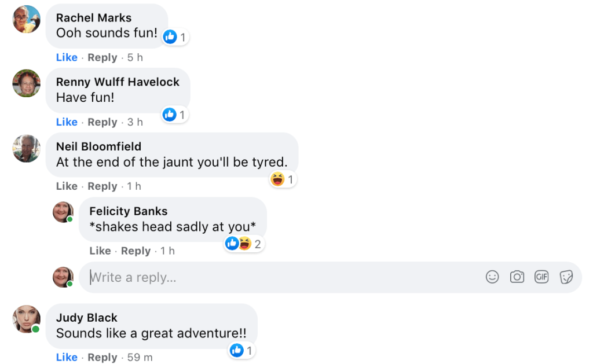Open Neil Bloomfield's profile avatar
Screen dimensions: 593x364
pyautogui.click(x=27, y=148)
